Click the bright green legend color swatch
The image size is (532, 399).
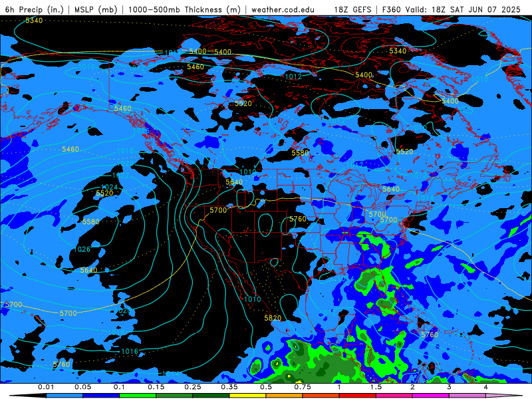(138, 396)
